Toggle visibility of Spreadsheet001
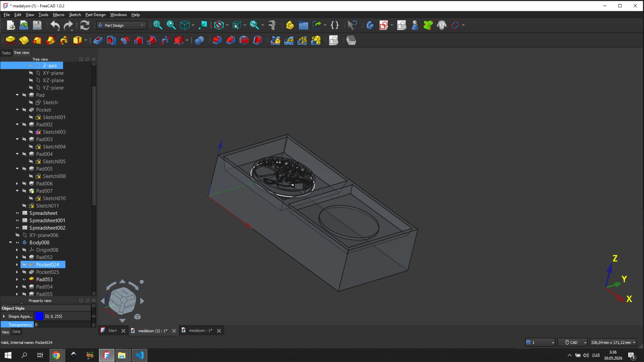The height and width of the screenshot is (362, 644). [x=17, y=220]
